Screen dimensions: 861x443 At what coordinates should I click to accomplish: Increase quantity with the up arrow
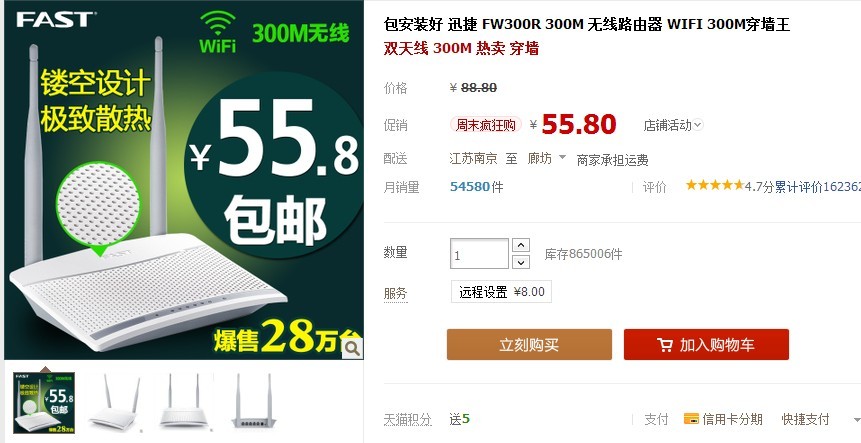pyautogui.click(x=521, y=245)
